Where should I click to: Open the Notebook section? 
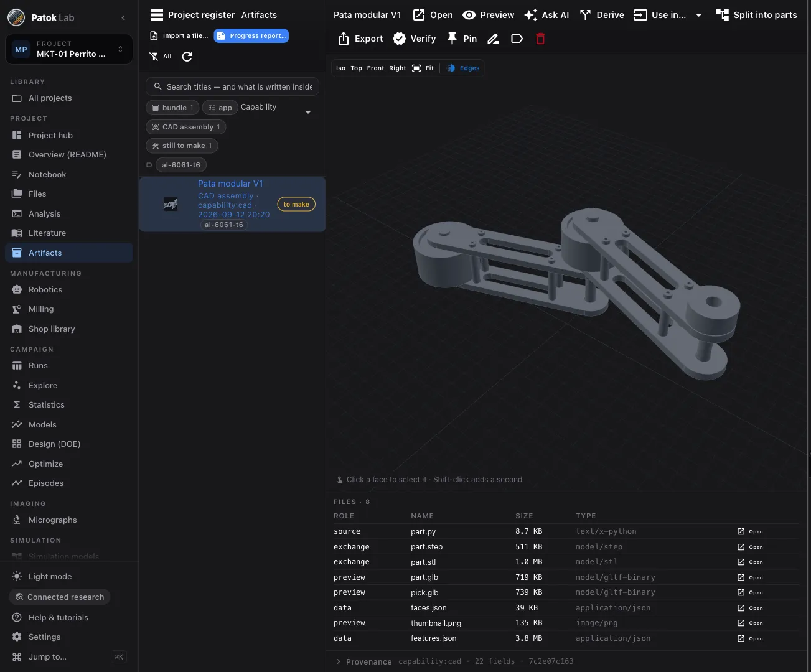[69, 175]
